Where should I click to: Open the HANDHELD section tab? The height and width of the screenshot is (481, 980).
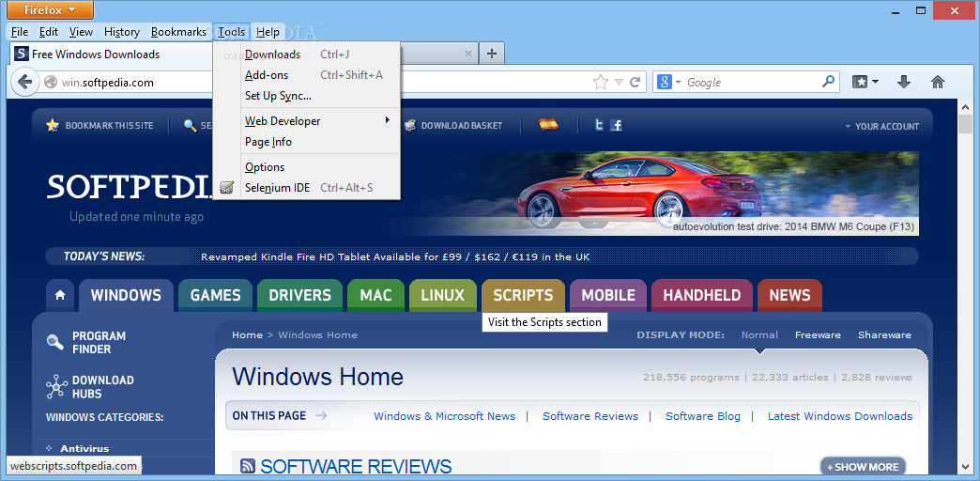[x=702, y=296]
